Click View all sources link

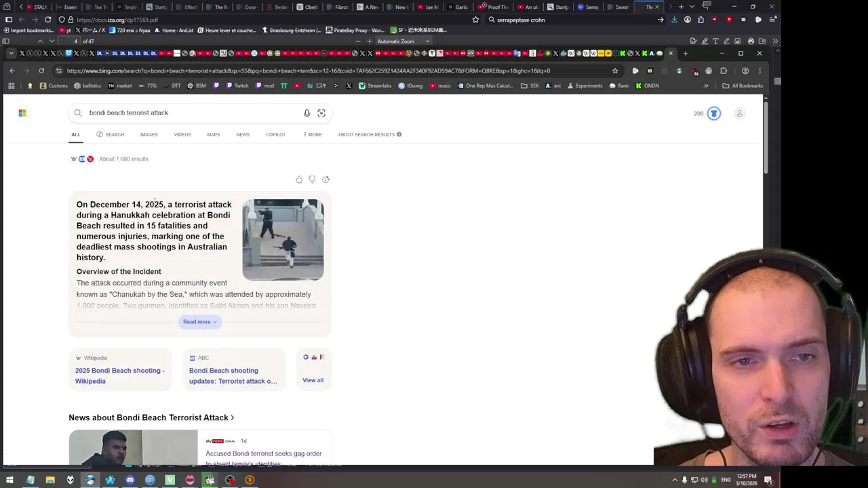tap(313, 380)
